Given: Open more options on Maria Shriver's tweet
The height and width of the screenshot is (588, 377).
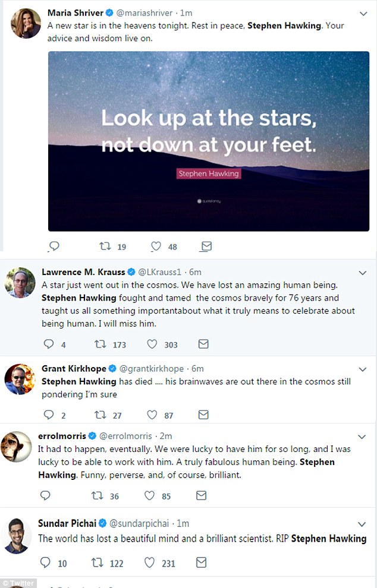Looking at the screenshot, I should (x=363, y=13).
